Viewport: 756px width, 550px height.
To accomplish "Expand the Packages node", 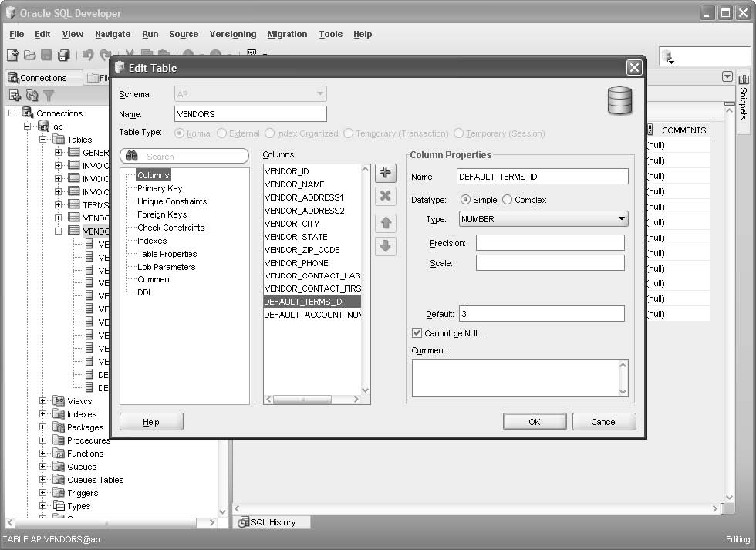I will 43,427.
